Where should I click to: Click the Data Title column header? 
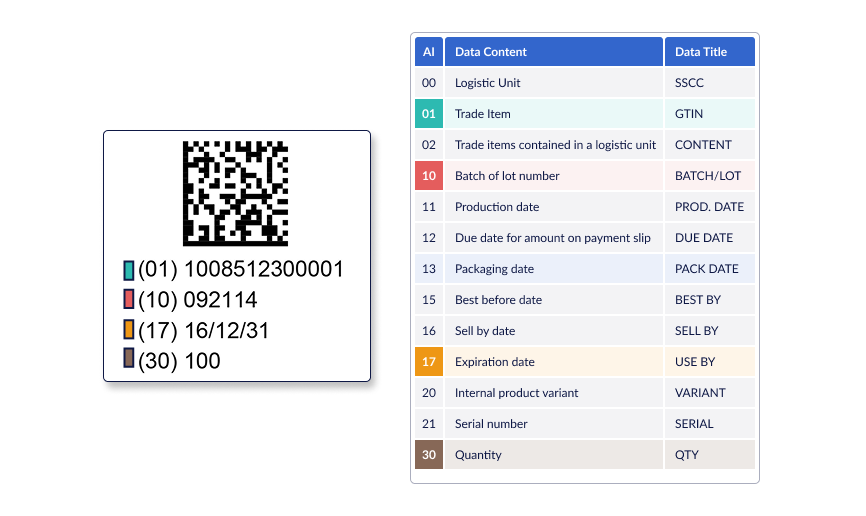point(710,52)
